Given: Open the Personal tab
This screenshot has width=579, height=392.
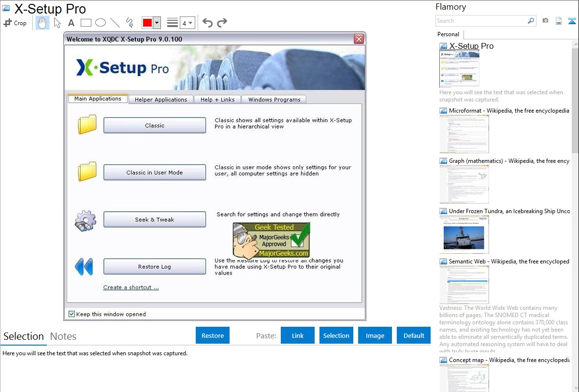Looking at the screenshot, I should click(x=449, y=34).
